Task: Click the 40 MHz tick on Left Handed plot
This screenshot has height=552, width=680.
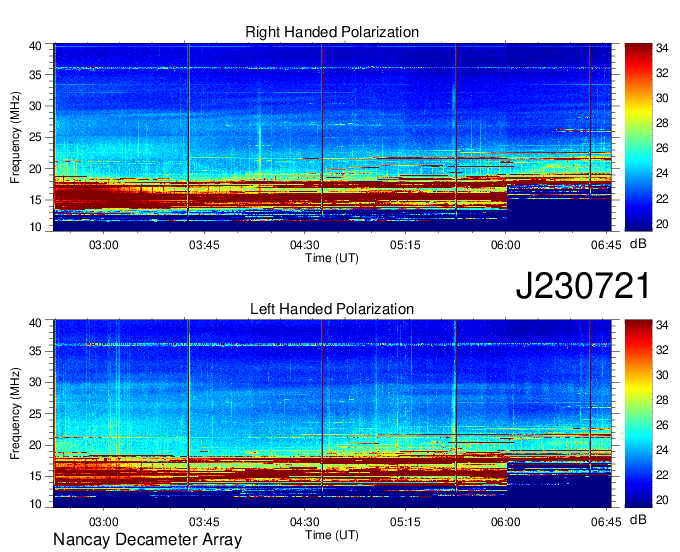Action: pos(35,323)
